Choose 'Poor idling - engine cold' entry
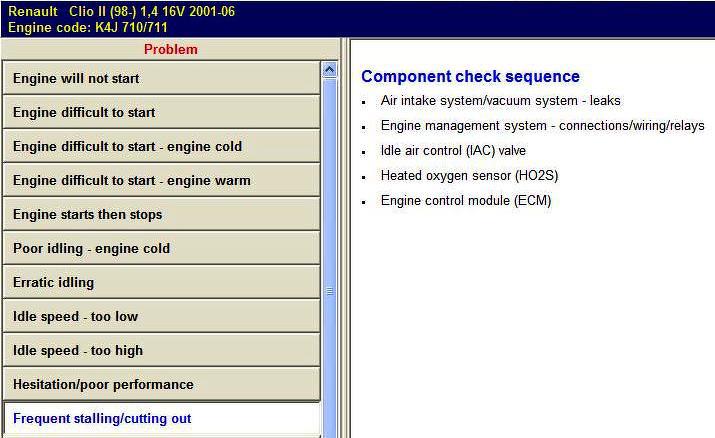The image size is (715, 438). (161, 248)
